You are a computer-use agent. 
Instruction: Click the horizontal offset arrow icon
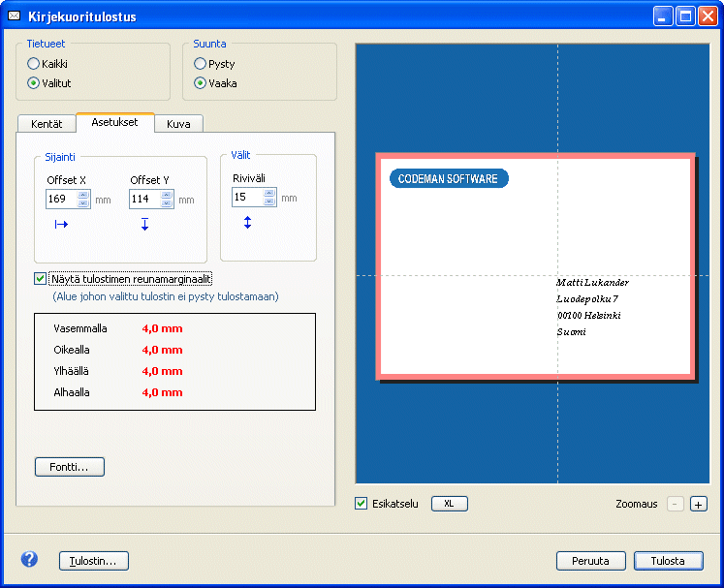[61, 225]
